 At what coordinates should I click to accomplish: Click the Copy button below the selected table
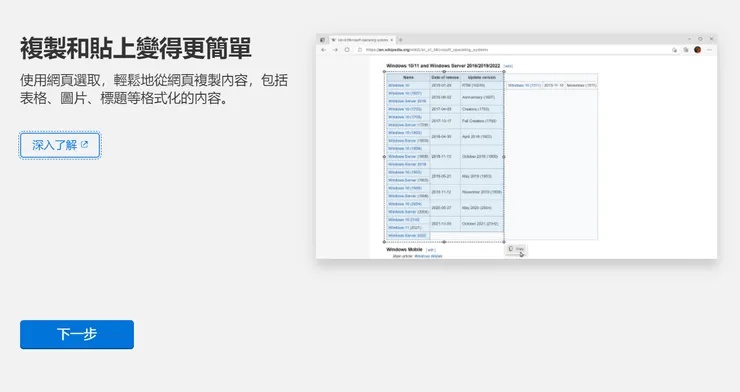(x=516, y=249)
